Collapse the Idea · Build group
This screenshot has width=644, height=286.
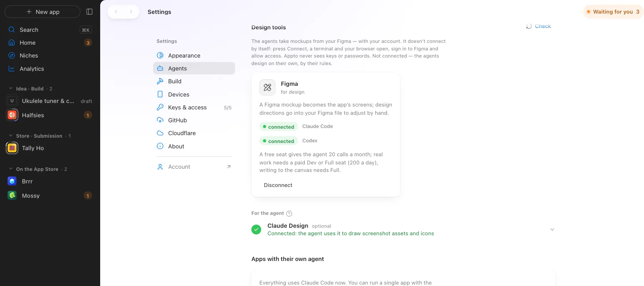pyautogui.click(x=11, y=88)
